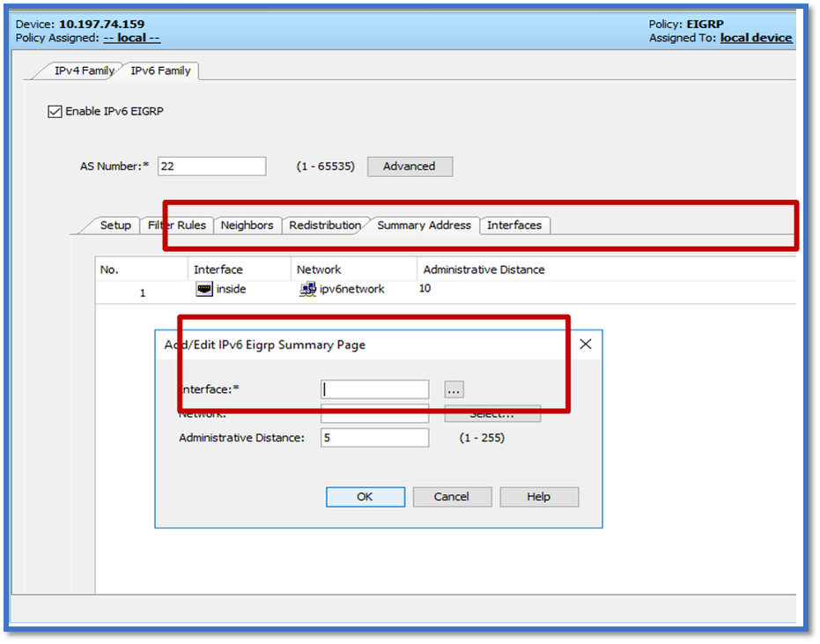Select the Summary Address tab
This screenshot has width=820, height=644.
tap(425, 226)
